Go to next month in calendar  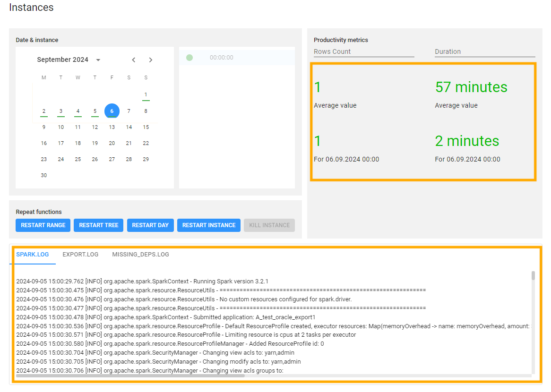click(151, 60)
